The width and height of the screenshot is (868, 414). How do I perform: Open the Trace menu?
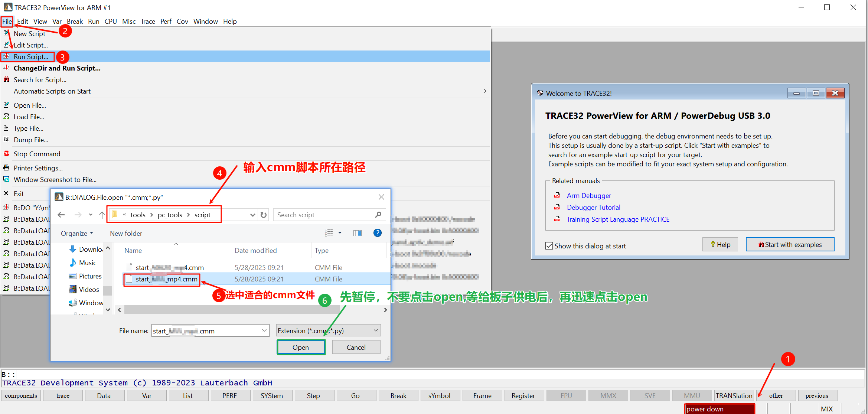pyautogui.click(x=148, y=21)
